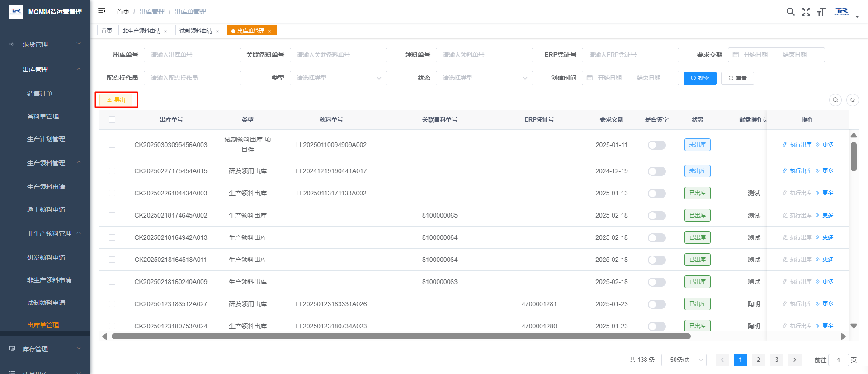Click the blue 搜索 button
Image resolution: width=868 pixels, height=374 pixels.
pyautogui.click(x=700, y=78)
